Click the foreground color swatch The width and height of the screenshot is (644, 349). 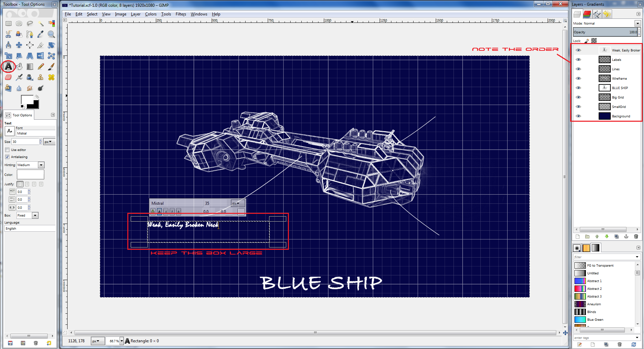pyautogui.click(x=27, y=100)
